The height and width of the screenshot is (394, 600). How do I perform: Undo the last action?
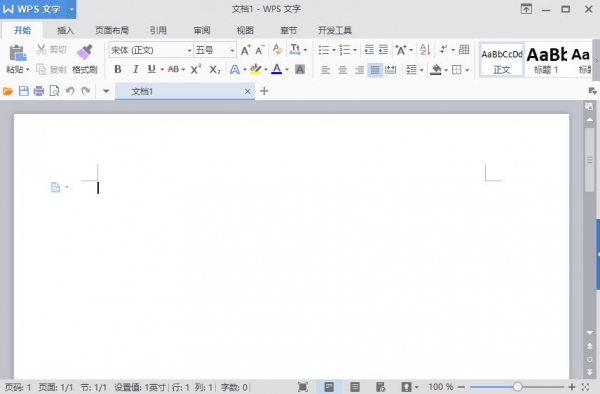pyautogui.click(x=70, y=91)
